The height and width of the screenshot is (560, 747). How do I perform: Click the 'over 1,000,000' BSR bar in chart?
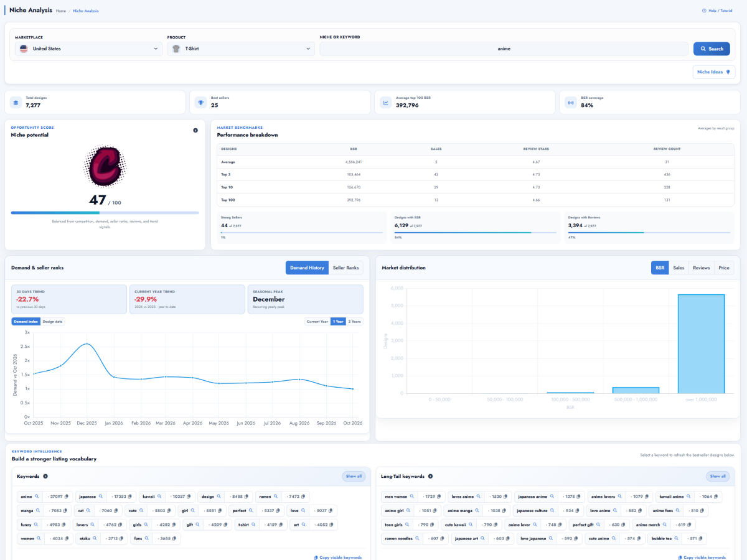702,343
